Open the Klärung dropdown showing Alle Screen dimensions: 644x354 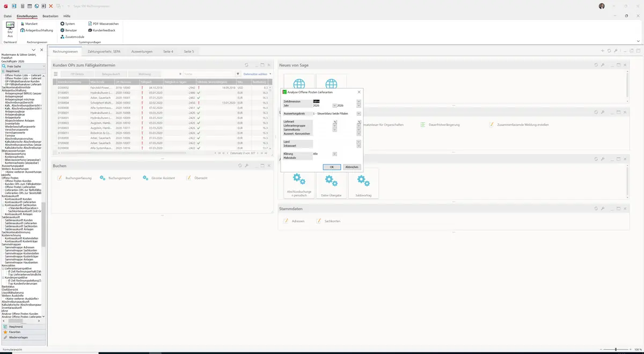point(334,154)
